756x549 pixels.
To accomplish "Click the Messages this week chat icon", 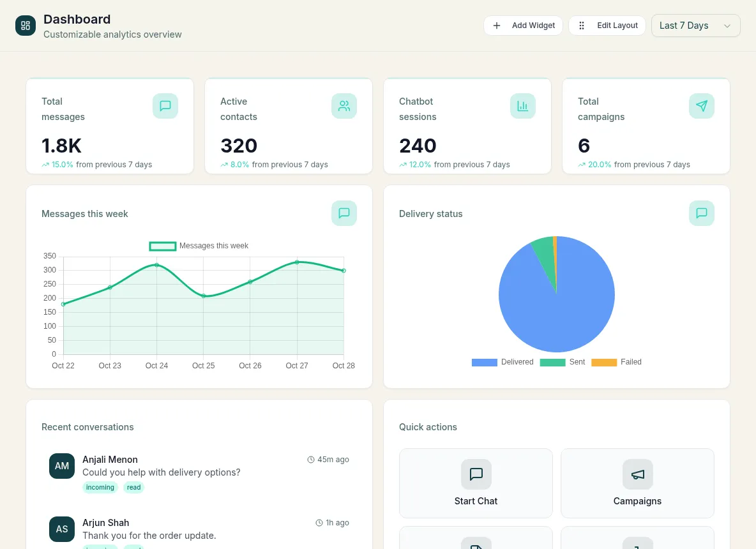I will 344,213.
